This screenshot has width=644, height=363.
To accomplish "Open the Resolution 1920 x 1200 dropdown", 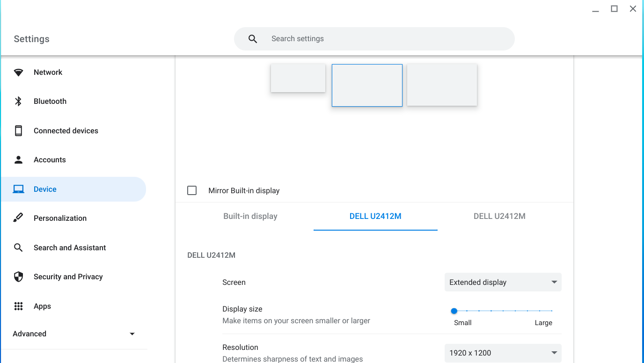I will [503, 353].
